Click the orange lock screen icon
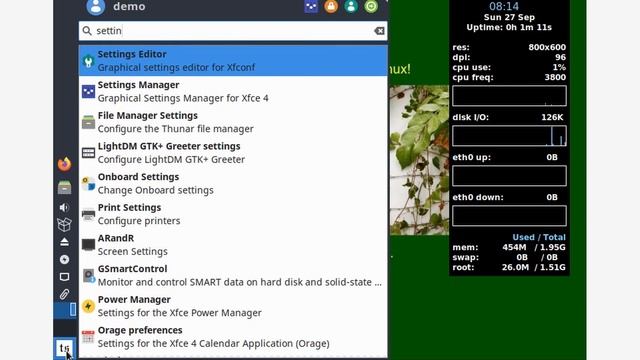The height and width of the screenshot is (360, 640). coord(331,6)
